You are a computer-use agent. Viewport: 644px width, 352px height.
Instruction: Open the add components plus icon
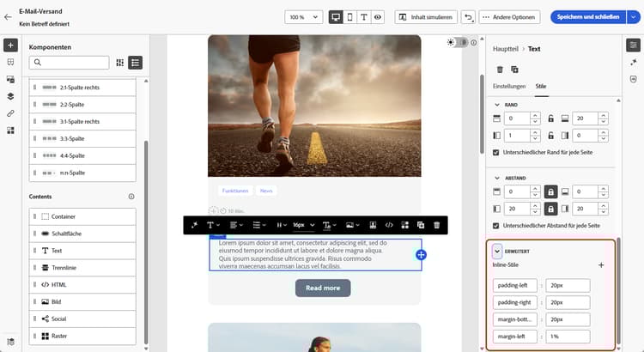click(10, 45)
